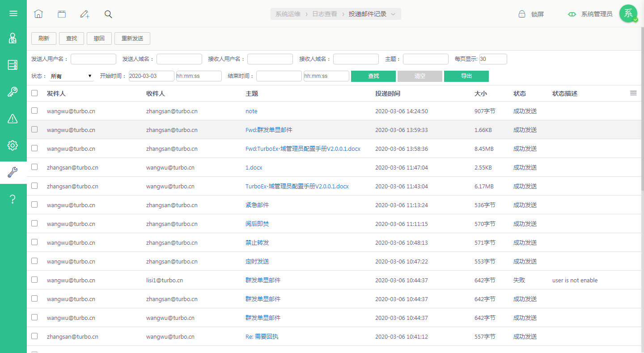Open the column settings menu icon in the table header
The image size is (644, 353).
[633, 93]
